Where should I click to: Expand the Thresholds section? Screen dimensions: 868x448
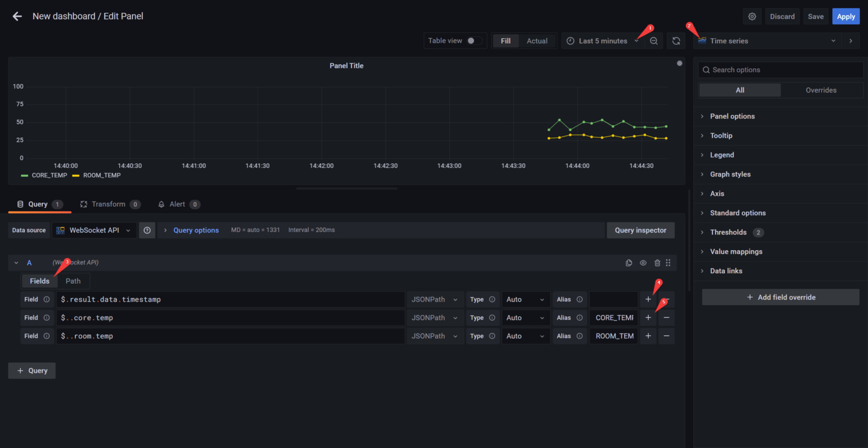point(727,232)
